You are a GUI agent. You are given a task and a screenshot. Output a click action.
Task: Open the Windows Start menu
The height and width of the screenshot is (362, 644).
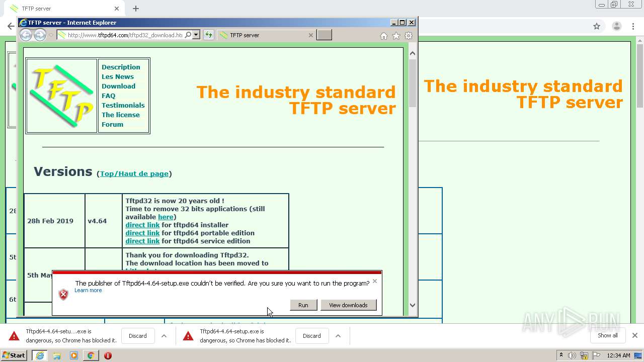pos(14,355)
